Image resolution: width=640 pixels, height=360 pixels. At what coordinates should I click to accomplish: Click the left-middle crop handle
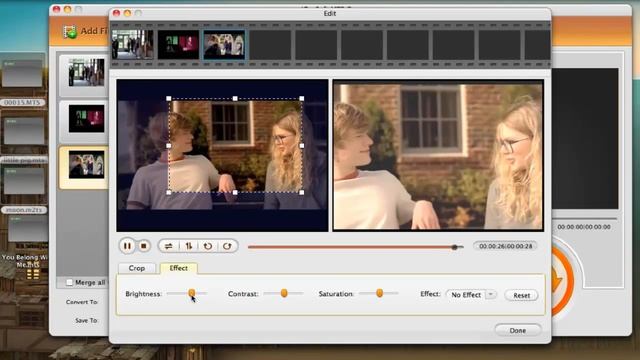tap(169, 145)
